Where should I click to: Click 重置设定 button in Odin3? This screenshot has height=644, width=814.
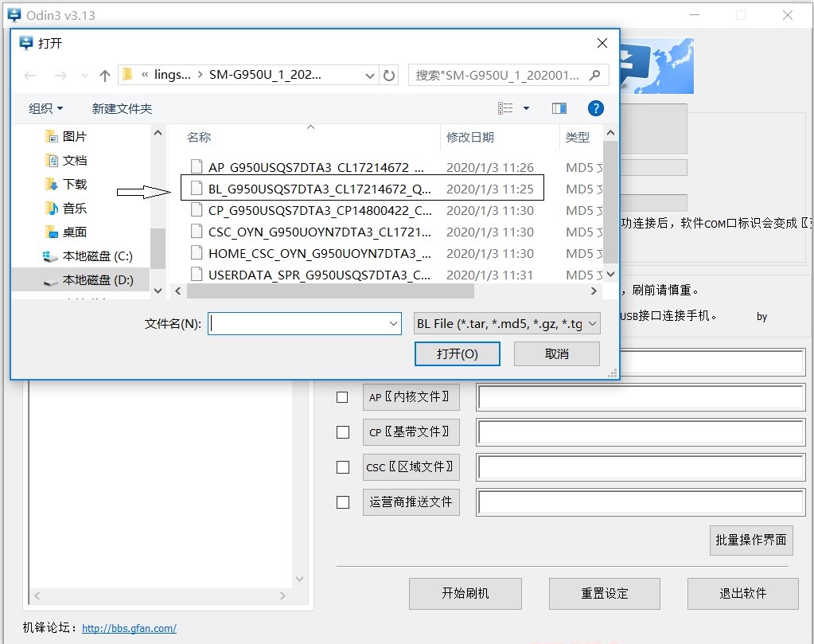pyautogui.click(x=605, y=594)
